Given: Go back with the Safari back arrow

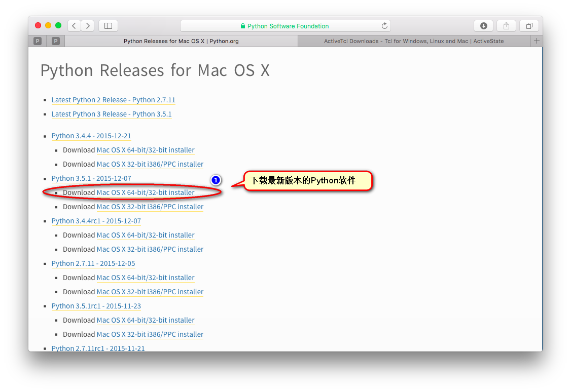Looking at the screenshot, I should click(74, 26).
